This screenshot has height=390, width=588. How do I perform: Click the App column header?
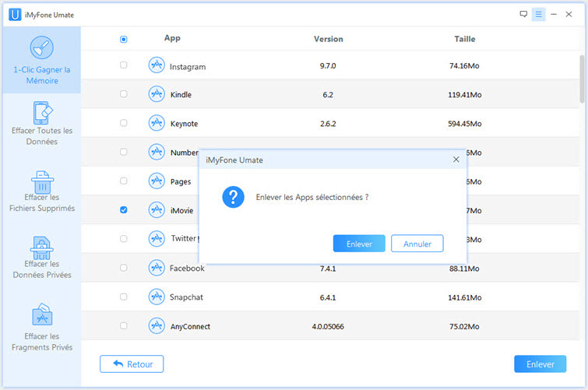click(172, 38)
